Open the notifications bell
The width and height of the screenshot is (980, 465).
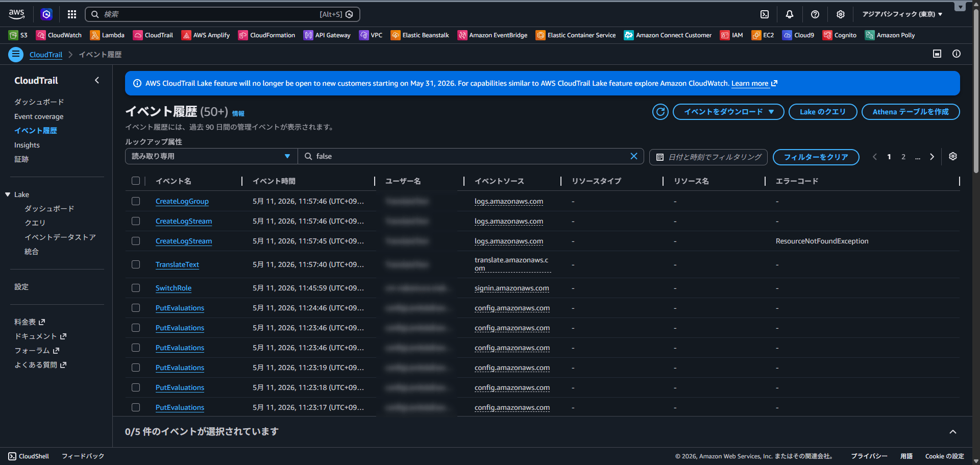(x=790, y=14)
